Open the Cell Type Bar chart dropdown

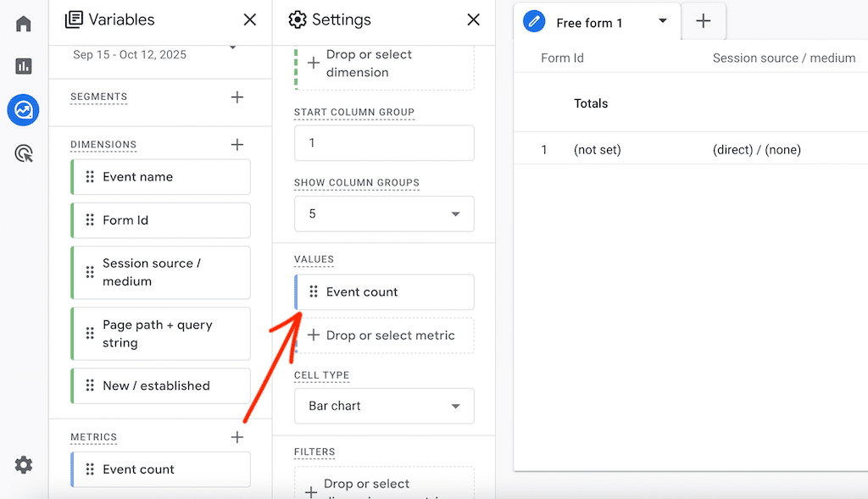384,406
